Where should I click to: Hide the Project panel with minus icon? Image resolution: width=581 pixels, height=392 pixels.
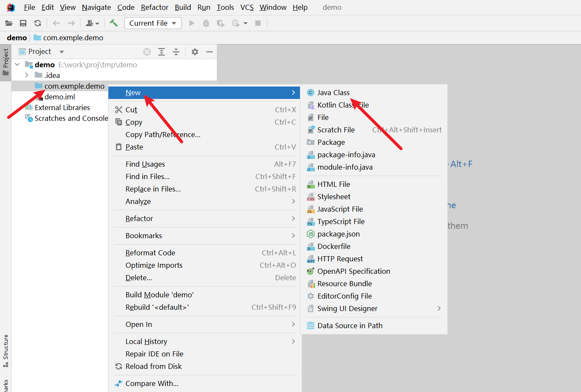(x=210, y=52)
